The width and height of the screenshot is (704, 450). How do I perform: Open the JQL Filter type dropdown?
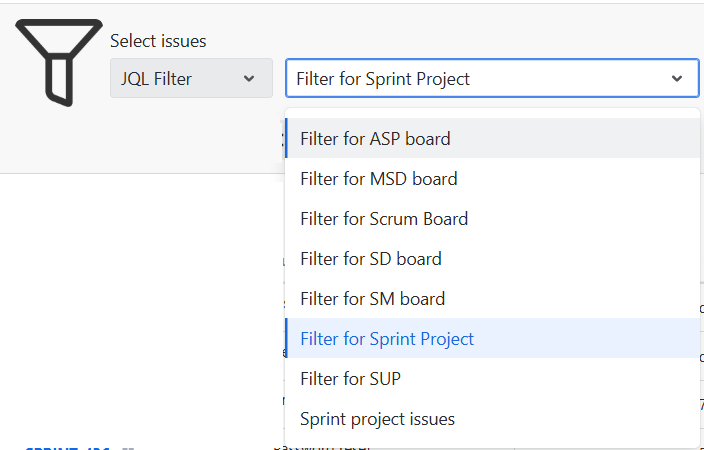(x=191, y=78)
